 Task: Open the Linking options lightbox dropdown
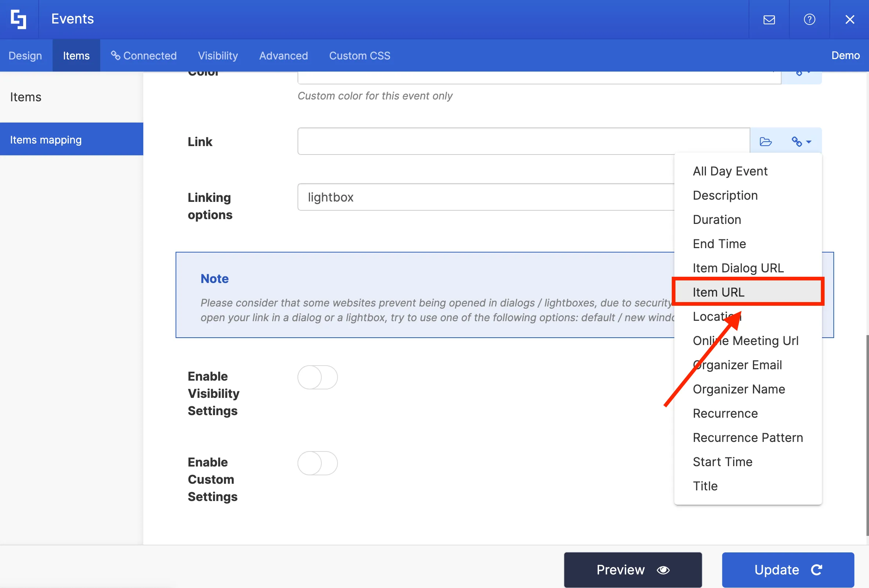click(x=486, y=197)
